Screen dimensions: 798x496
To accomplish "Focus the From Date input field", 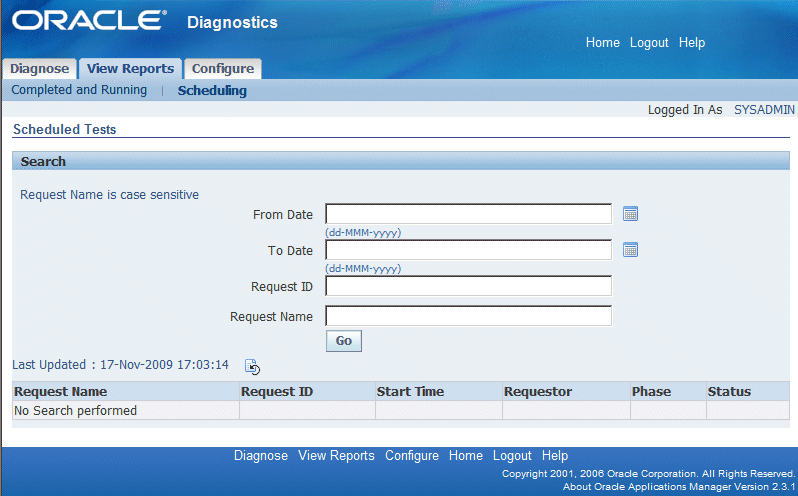I will tap(469, 214).
